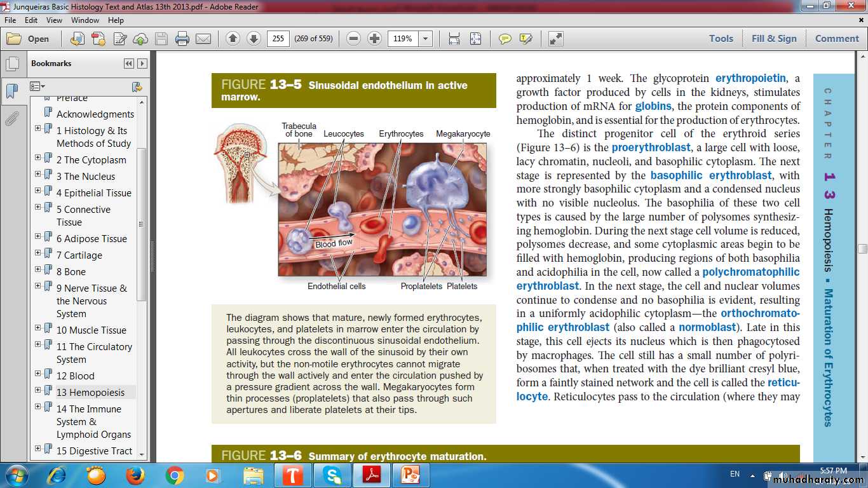This screenshot has width=868, height=488.
Task: Select the highlight text tool
Action: (x=526, y=39)
